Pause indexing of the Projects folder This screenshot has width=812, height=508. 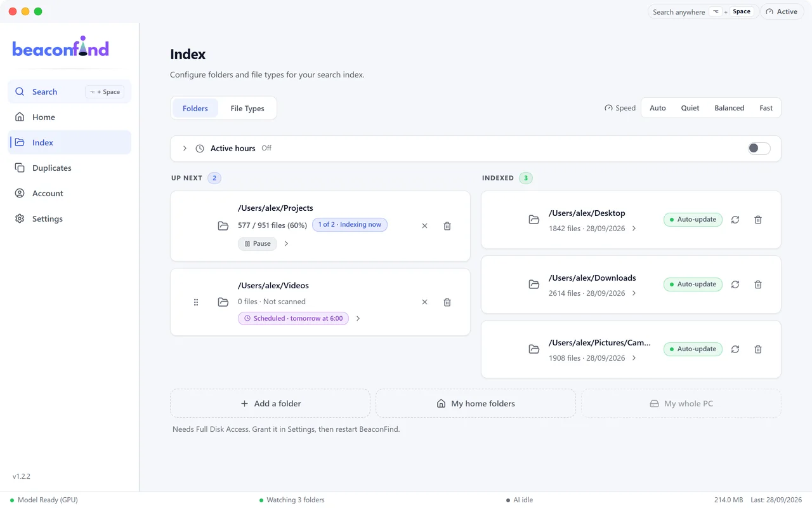pos(258,244)
